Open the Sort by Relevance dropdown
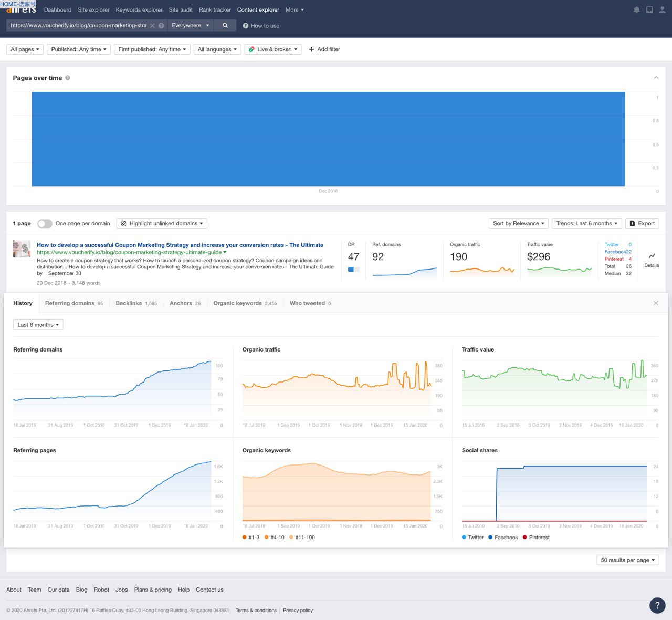Image resolution: width=672 pixels, height=620 pixels. click(518, 223)
